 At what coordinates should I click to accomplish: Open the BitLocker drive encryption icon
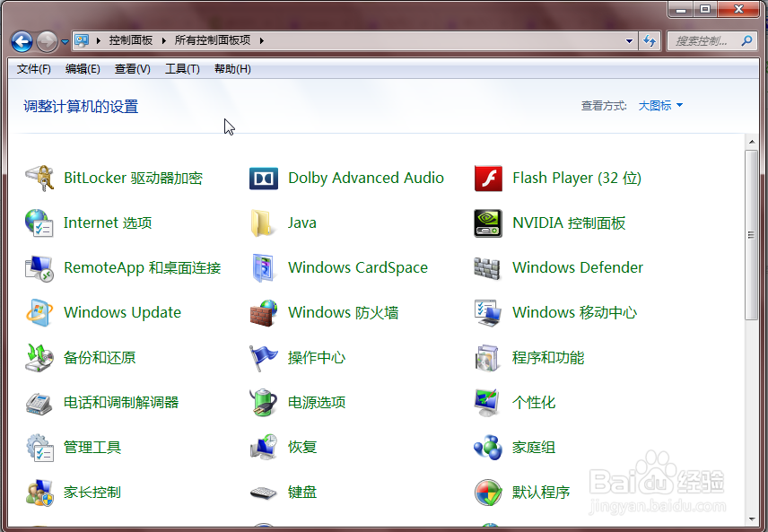[39, 178]
